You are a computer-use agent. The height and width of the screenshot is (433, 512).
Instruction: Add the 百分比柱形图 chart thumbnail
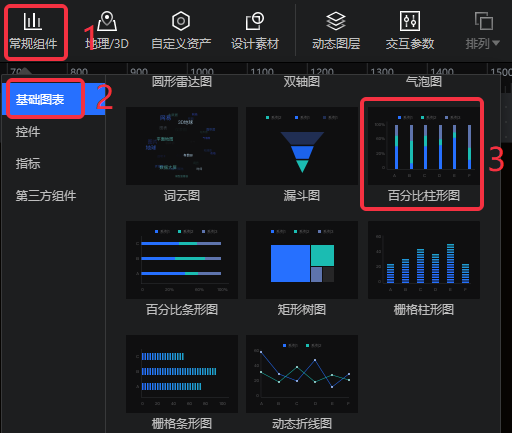click(x=424, y=146)
